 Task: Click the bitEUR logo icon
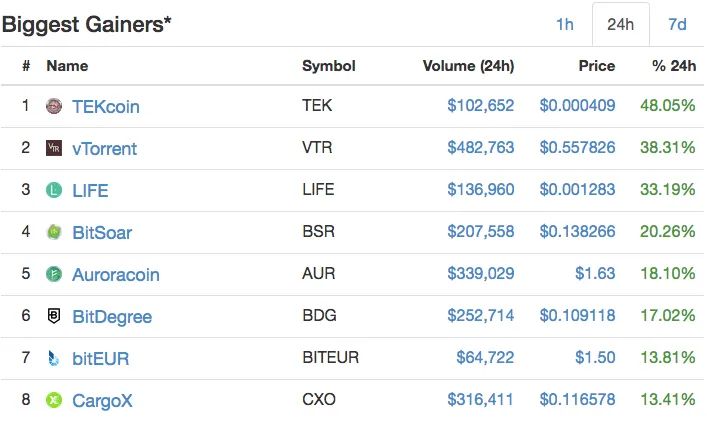tap(54, 358)
